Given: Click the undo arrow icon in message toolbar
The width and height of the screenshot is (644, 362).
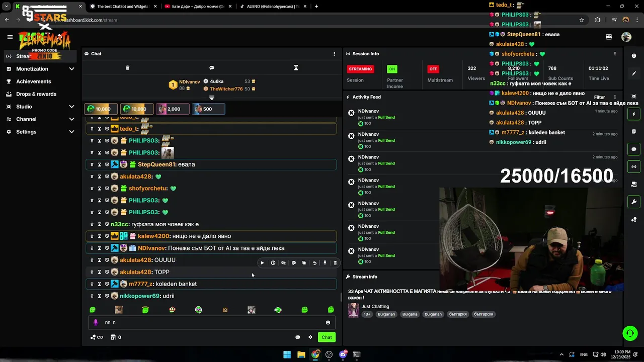Looking at the screenshot, I should coord(314,263).
